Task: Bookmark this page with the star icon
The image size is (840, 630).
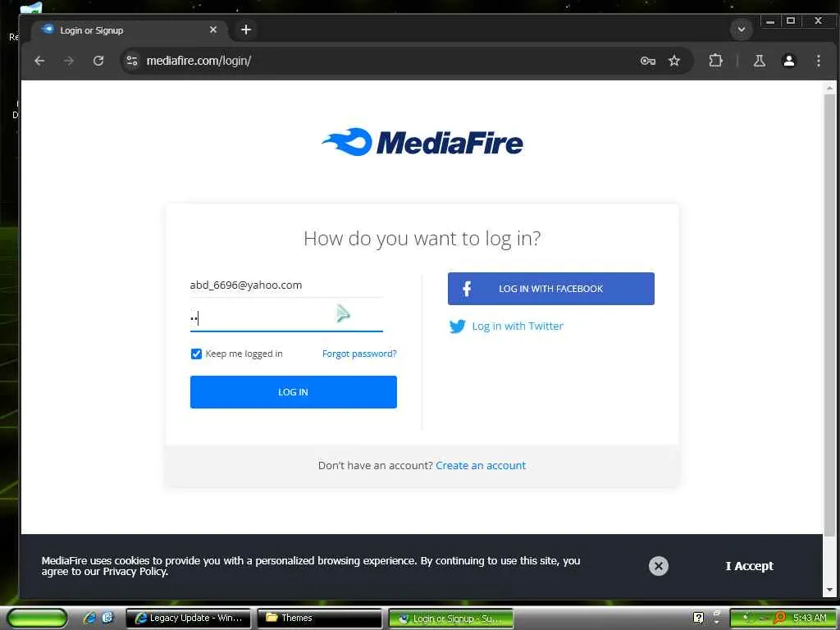Action: coord(674,61)
